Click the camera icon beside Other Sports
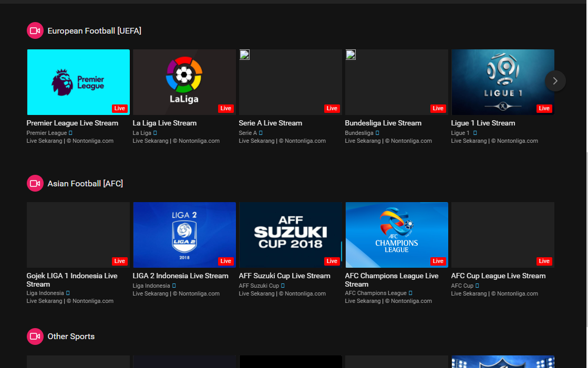The image size is (588, 368). tap(35, 336)
